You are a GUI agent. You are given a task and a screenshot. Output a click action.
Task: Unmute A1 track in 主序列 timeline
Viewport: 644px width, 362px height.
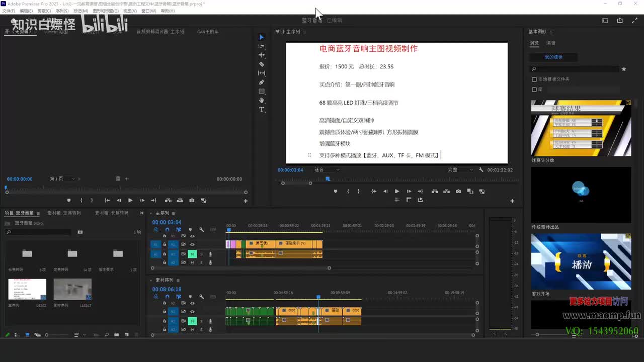click(x=192, y=254)
